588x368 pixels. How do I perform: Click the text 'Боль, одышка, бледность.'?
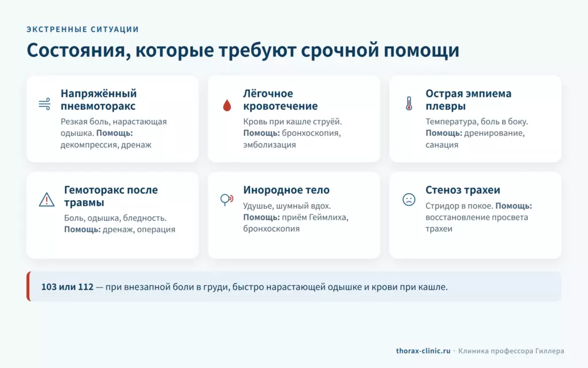click(115, 218)
